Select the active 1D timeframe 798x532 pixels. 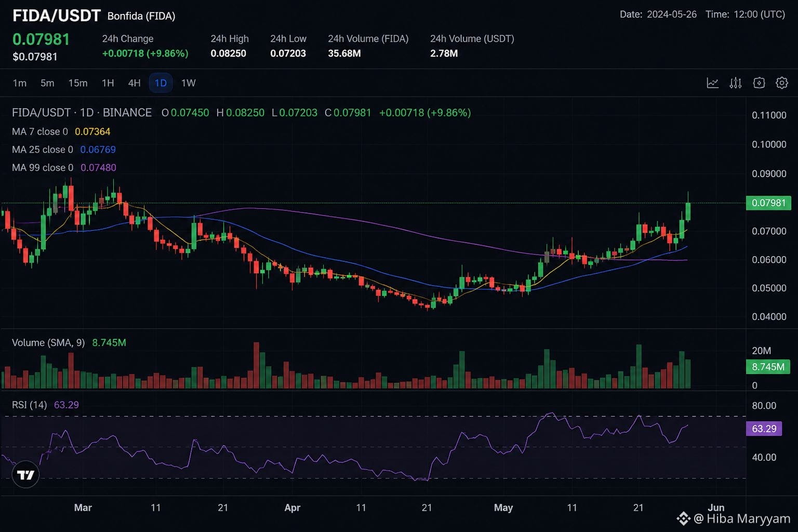(x=161, y=83)
